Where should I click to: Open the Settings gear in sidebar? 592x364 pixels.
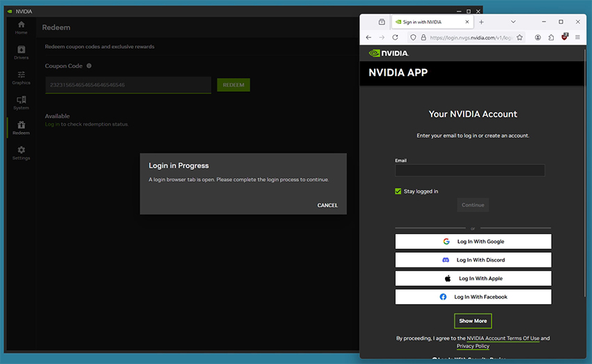pos(21,152)
